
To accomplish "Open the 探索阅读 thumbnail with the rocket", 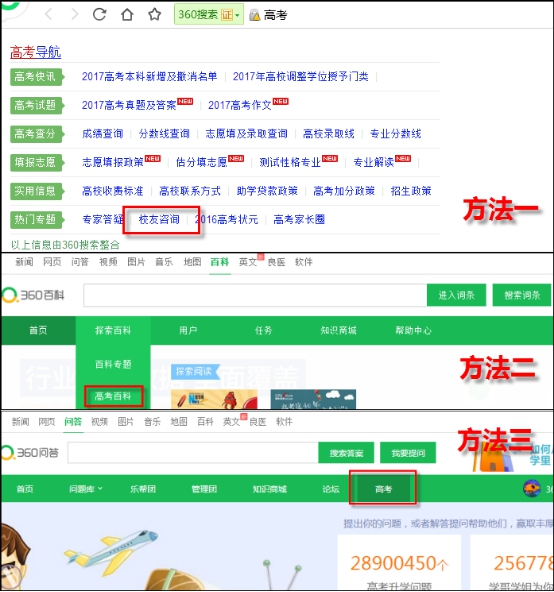I will (214, 399).
